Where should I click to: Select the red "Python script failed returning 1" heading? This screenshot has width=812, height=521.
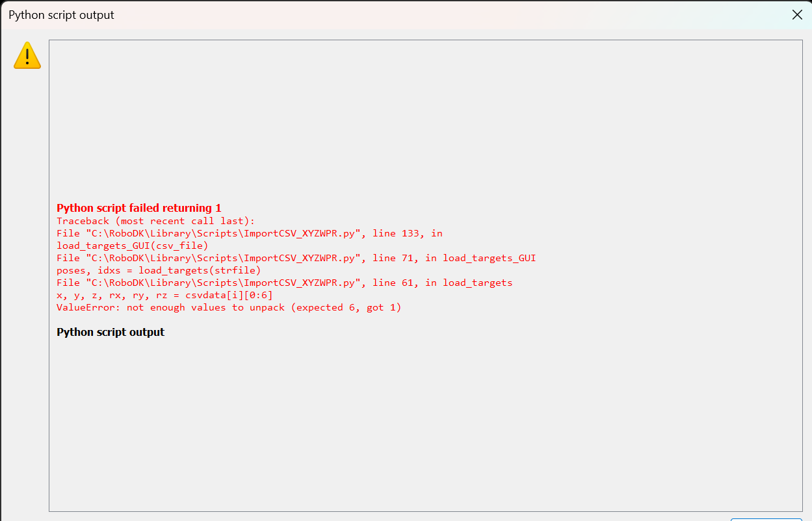(138, 208)
